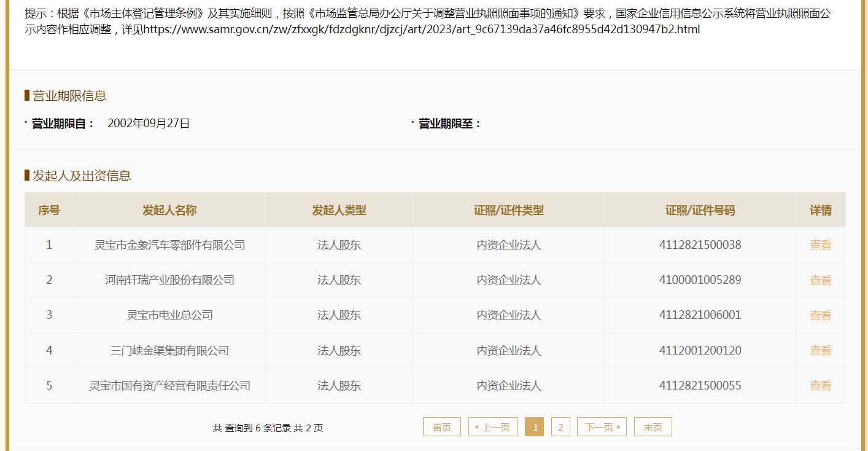Click the 序号 column header

pos(49,210)
